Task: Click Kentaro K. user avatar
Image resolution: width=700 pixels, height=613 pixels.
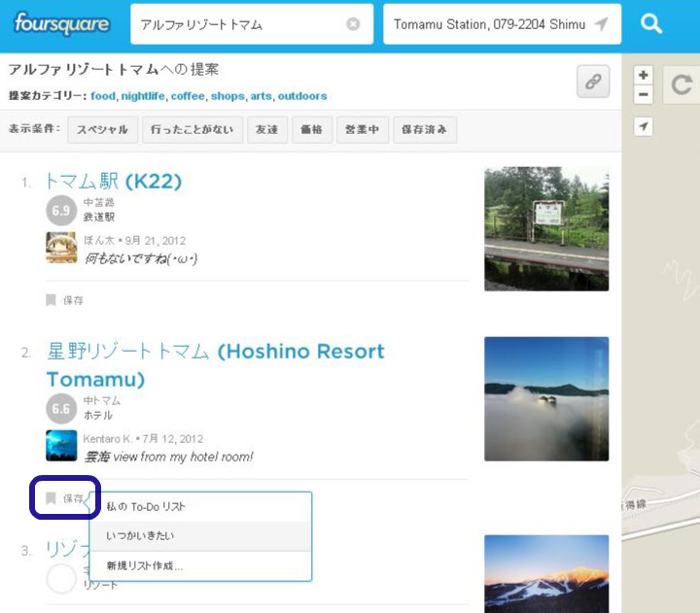Action: [x=61, y=445]
